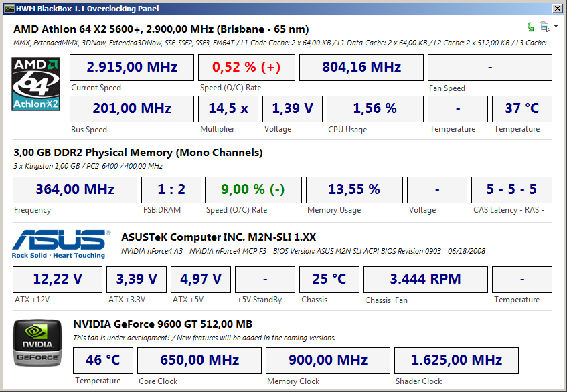Click the "Current Speed" label
This screenshot has height=392, width=567.
point(96,88)
